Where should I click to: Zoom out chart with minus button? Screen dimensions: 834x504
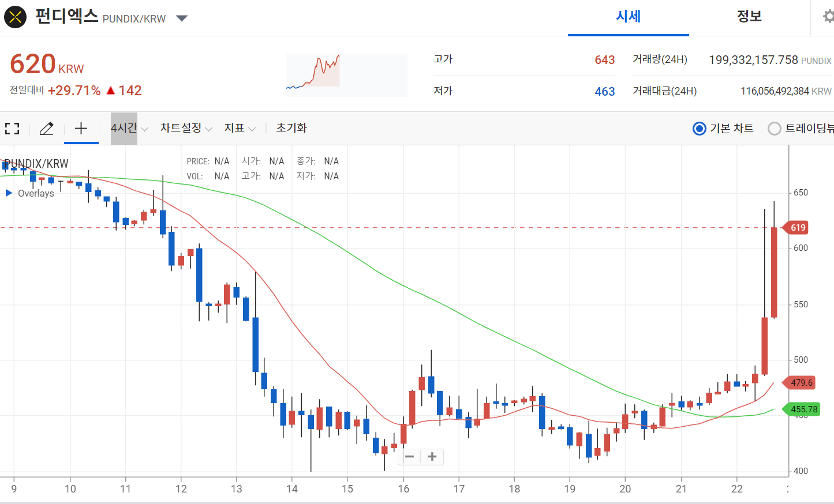410,457
